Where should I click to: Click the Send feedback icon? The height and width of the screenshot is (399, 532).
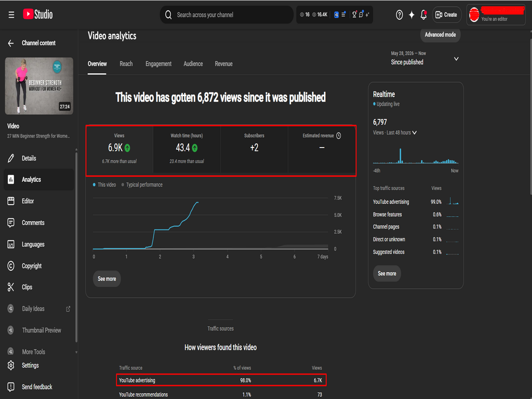coord(11,387)
